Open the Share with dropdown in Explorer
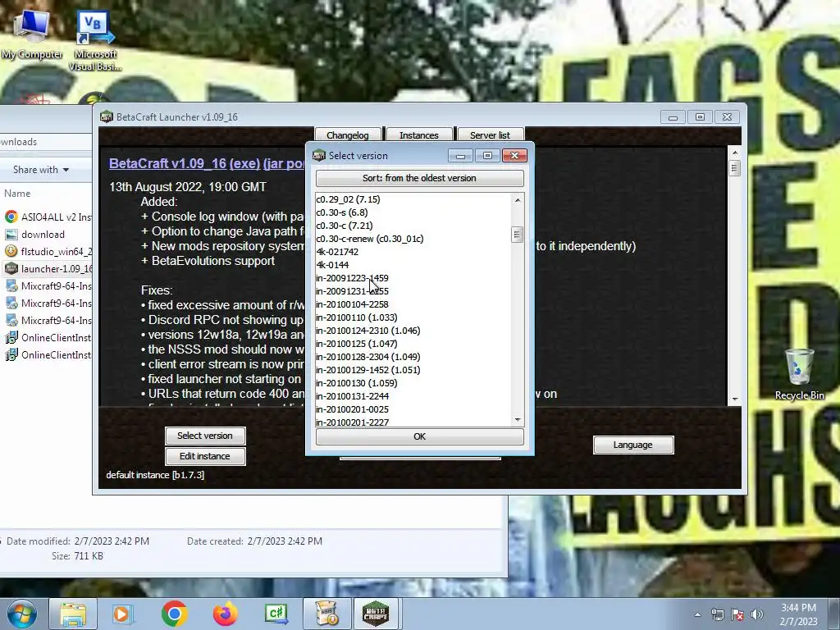This screenshot has height=630, width=840. pos(41,170)
